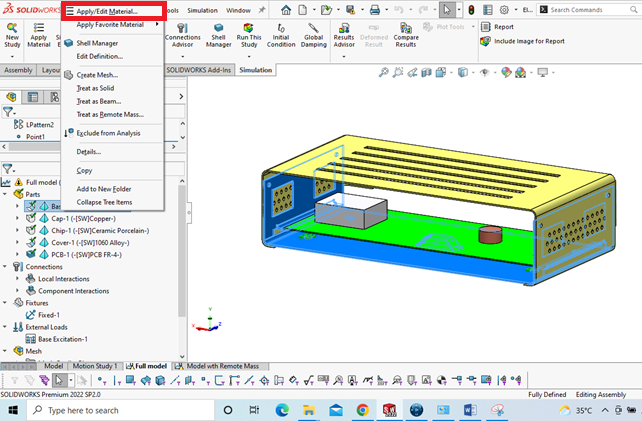This screenshot has width=642, height=421.
Task: Click Zoom to Fit view icon
Action: pos(383,72)
